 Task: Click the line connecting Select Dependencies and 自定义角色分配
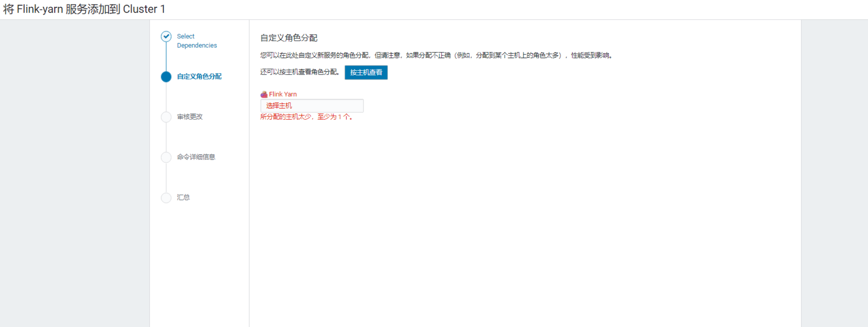[x=166, y=57]
